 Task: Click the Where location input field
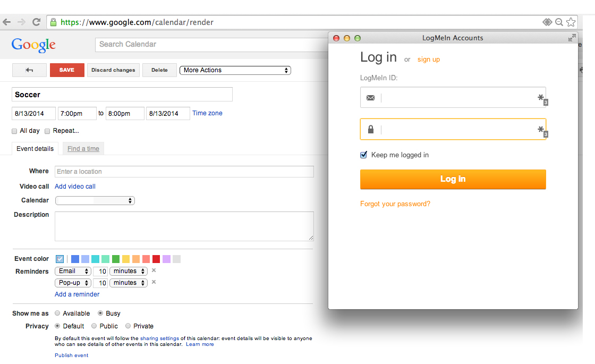pos(184,172)
